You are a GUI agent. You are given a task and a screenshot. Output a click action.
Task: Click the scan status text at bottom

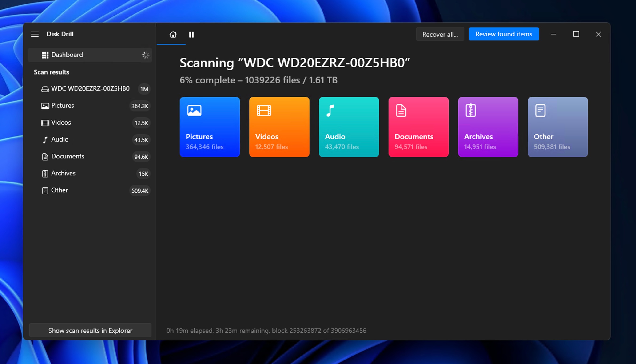(x=266, y=331)
